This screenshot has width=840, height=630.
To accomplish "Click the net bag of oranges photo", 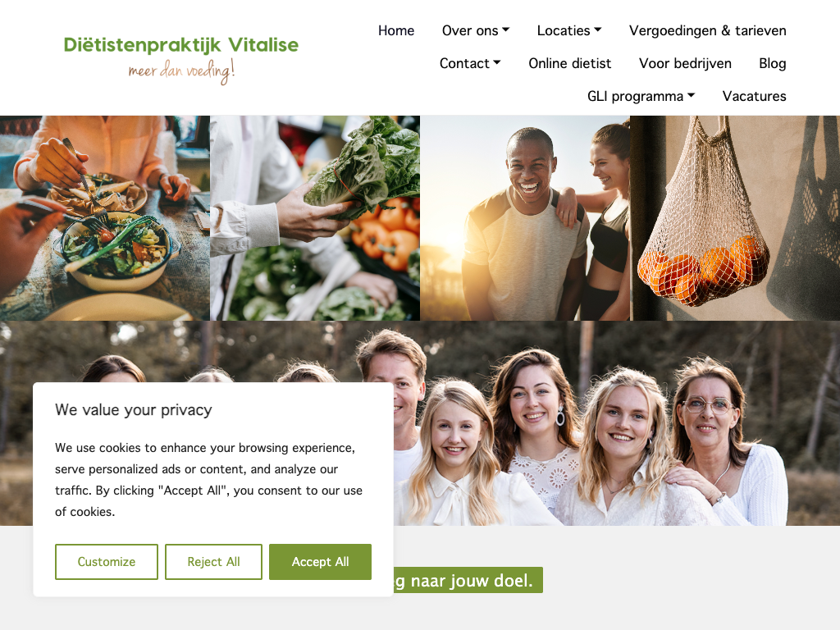I will (735, 218).
